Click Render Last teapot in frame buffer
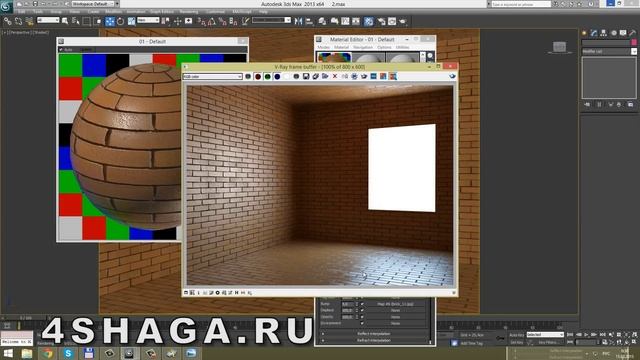Screen dimensions: 640x360 (452, 76)
